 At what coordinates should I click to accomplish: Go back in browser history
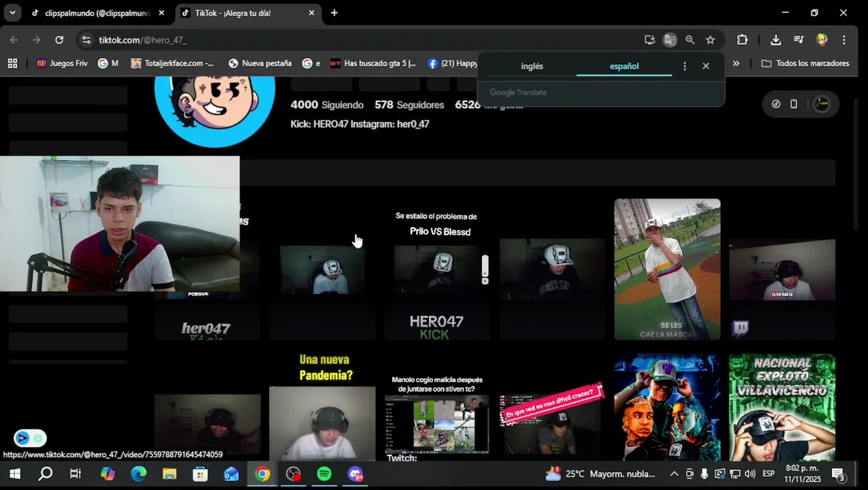[14, 40]
